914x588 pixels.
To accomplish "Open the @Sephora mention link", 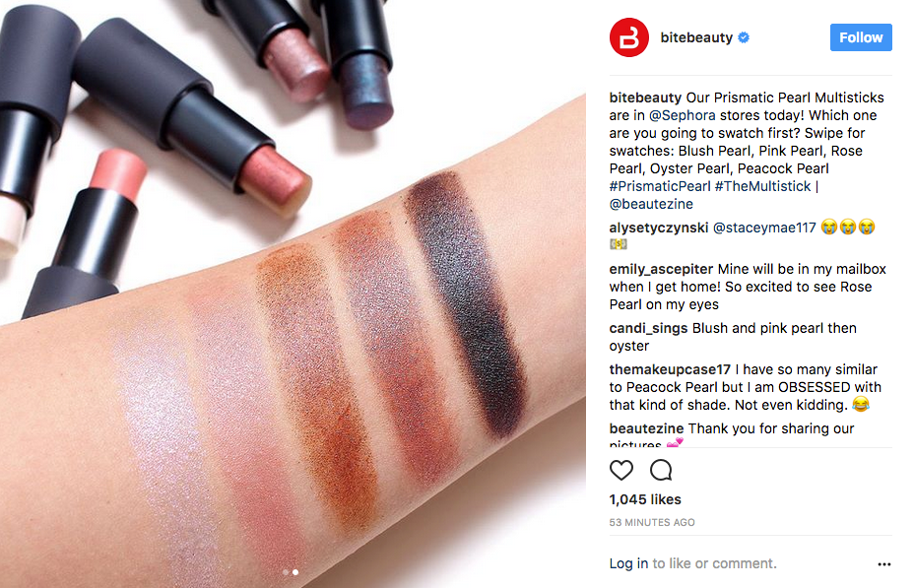I will tap(682, 115).
